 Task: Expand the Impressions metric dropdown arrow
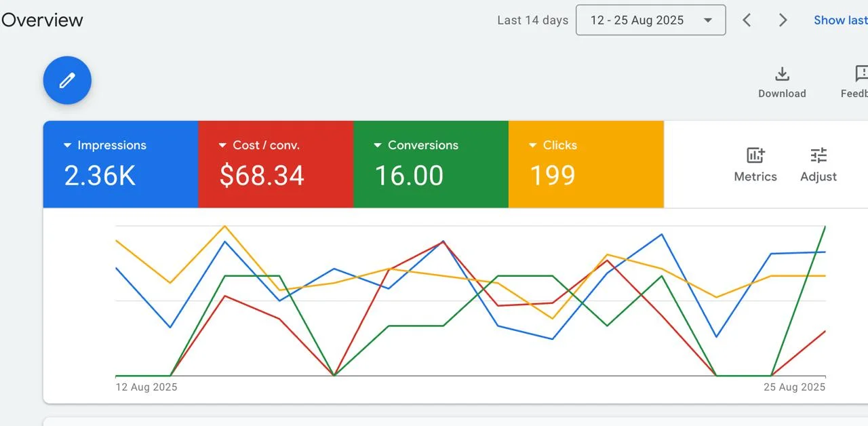pos(68,146)
